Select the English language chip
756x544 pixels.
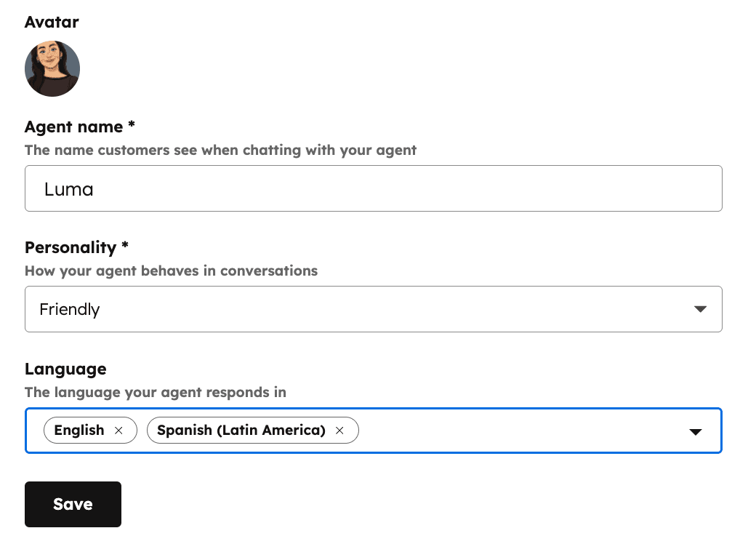click(90, 431)
